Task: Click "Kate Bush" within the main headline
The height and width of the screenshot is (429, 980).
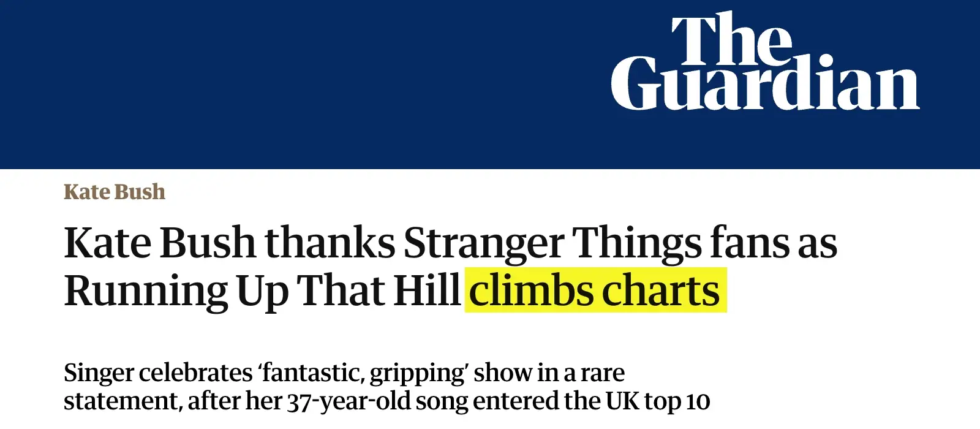Action: pos(159,243)
